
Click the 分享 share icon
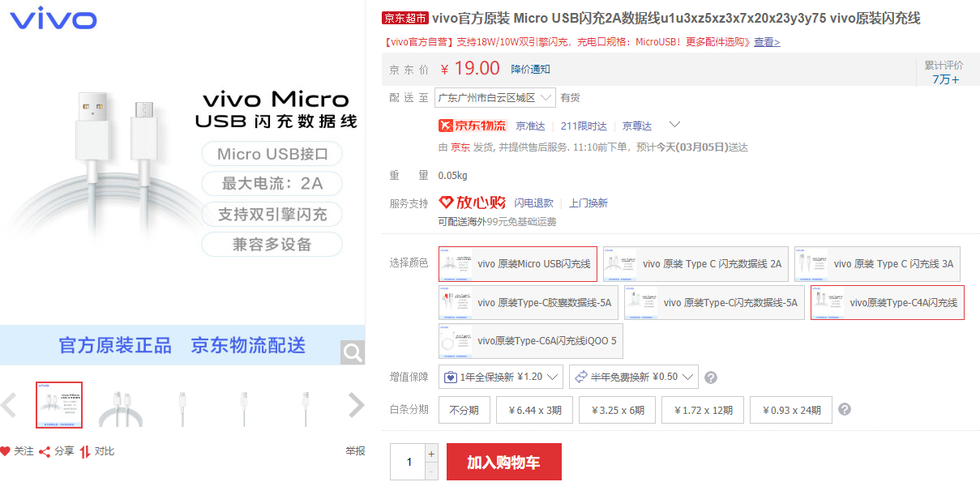tap(45, 451)
